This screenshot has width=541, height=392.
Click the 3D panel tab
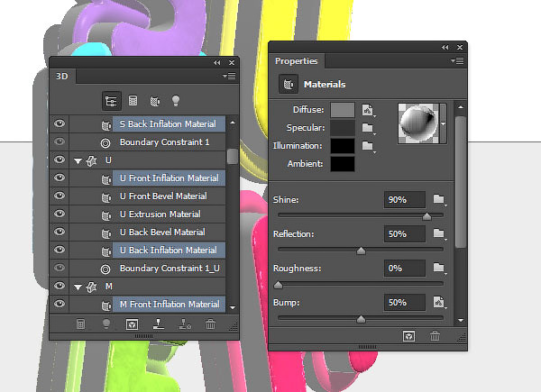point(62,77)
